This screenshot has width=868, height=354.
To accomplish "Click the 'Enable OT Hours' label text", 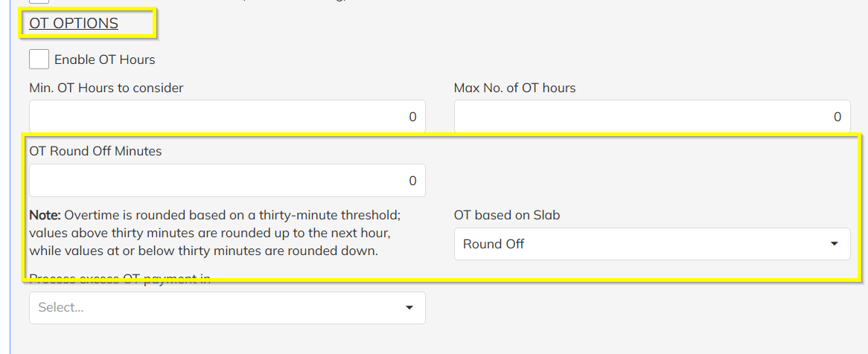I will pos(105,59).
